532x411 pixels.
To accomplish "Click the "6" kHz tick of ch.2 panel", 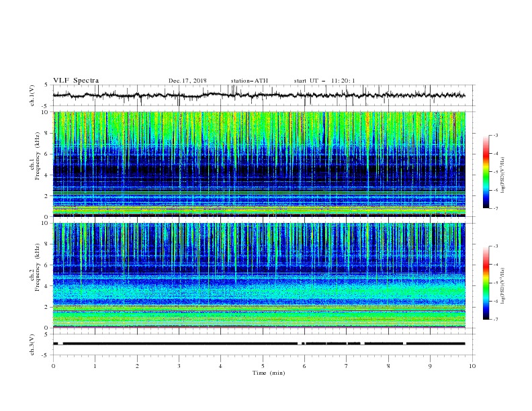I will coord(47,265).
